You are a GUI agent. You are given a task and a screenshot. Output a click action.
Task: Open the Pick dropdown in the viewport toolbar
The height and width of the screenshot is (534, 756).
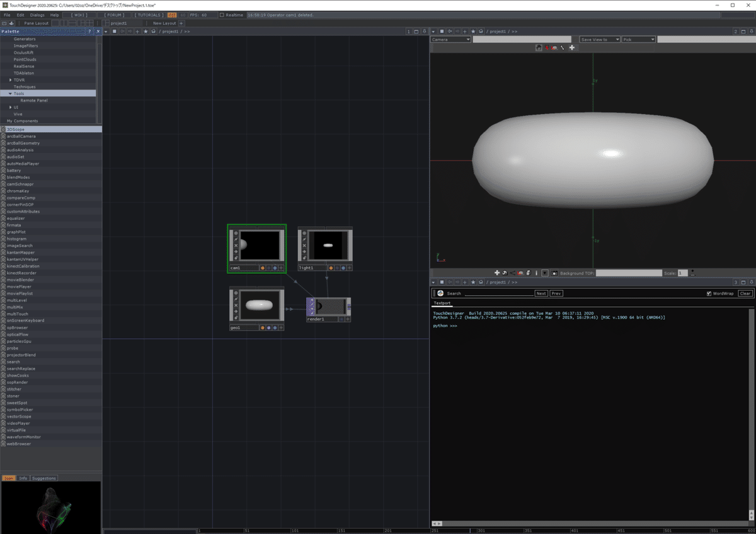(638, 38)
